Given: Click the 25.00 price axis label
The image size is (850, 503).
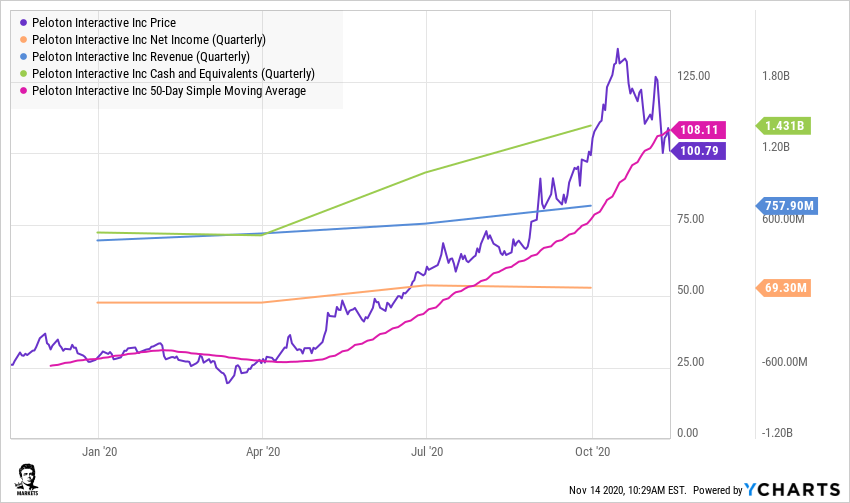Looking at the screenshot, I should coord(691,362).
